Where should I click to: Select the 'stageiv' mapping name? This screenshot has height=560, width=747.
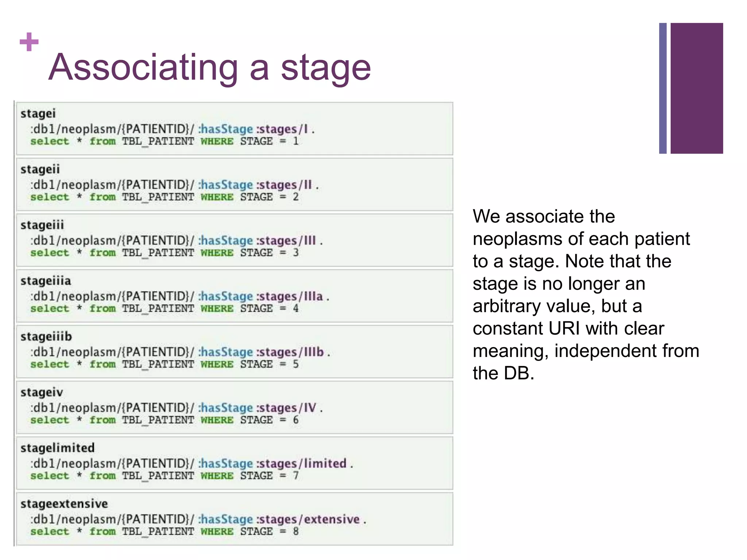pos(42,392)
